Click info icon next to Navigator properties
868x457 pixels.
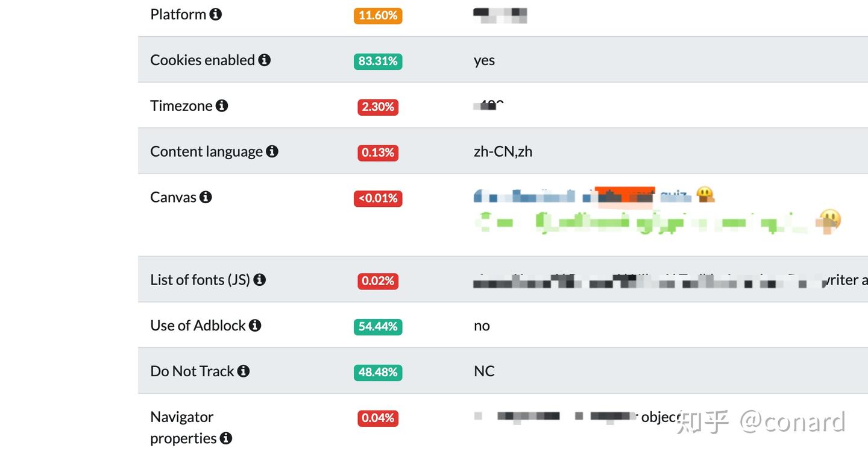click(226, 438)
